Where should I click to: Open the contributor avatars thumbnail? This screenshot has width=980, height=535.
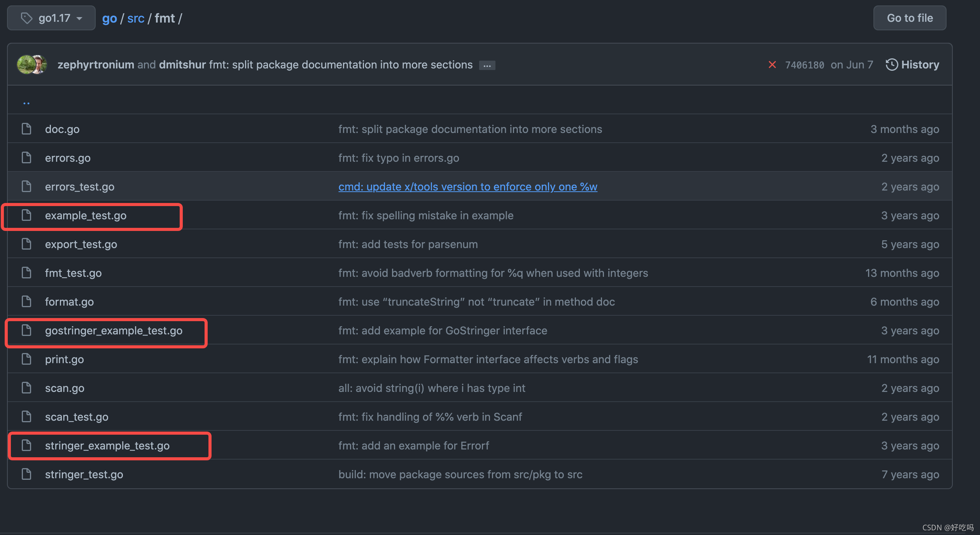(x=32, y=65)
